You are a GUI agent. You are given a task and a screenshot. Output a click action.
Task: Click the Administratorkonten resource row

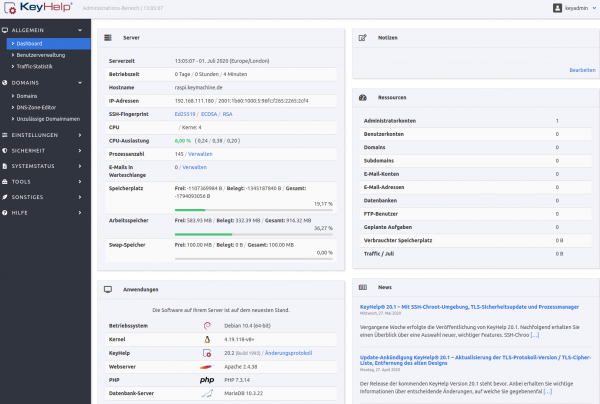click(x=476, y=121)
